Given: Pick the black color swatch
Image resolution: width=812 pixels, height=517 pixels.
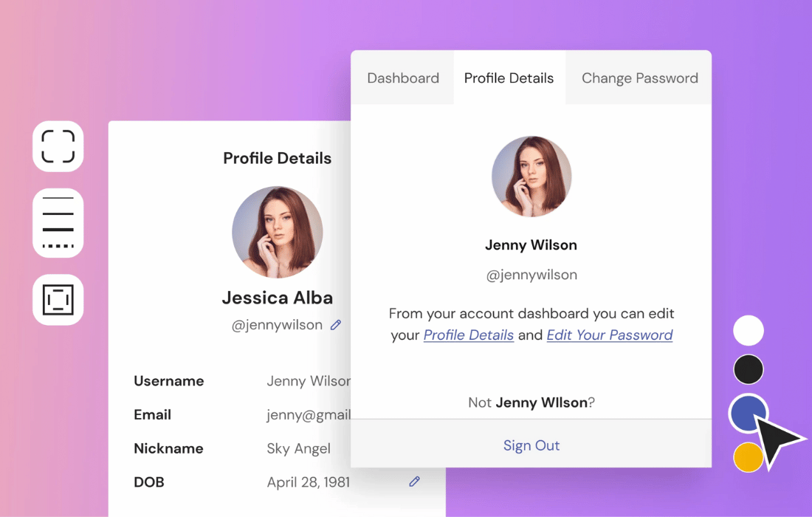Looking at the screenshot, I should point(749,369).
